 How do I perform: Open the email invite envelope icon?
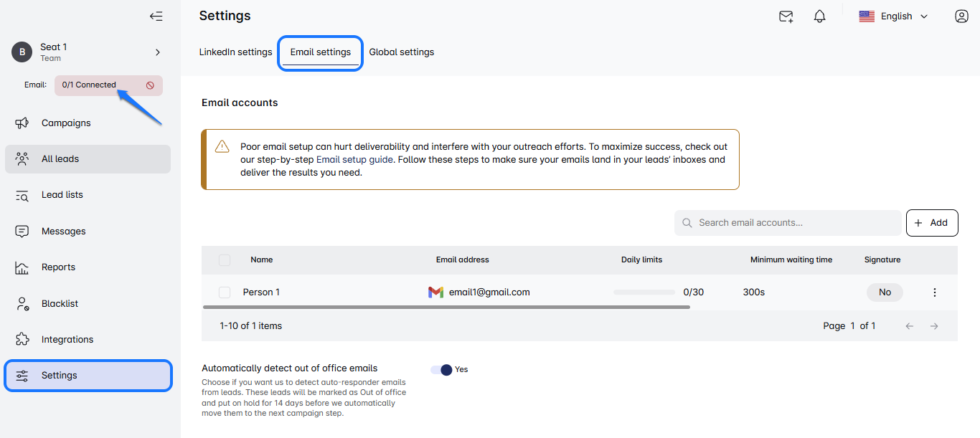coord(786,16)
